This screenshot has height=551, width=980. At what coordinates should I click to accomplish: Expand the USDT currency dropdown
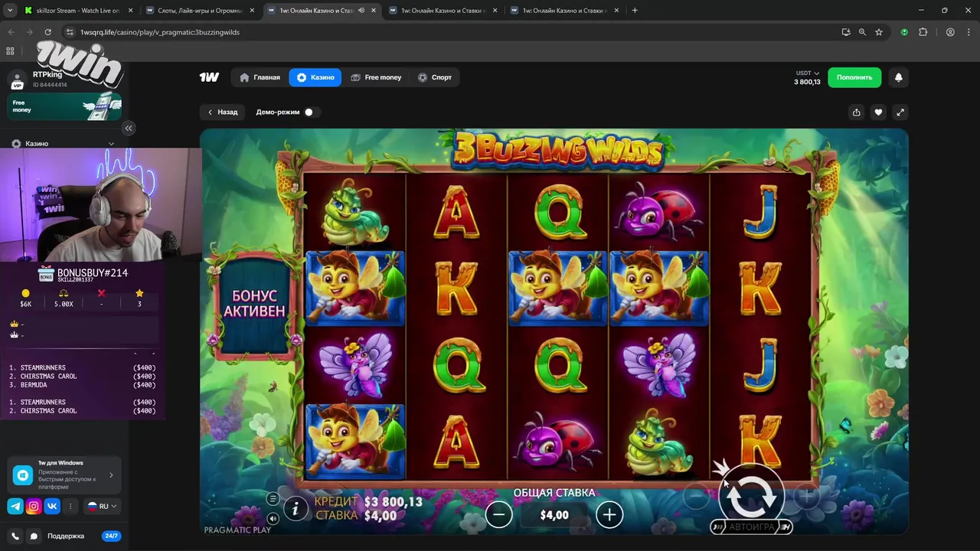point(807,73)
